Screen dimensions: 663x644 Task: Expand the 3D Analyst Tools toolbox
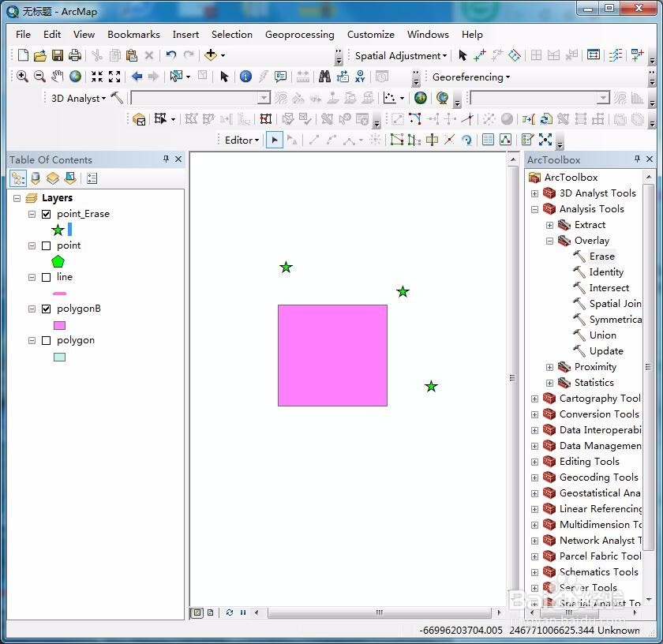pyautogui.click(x=535, y=193)
